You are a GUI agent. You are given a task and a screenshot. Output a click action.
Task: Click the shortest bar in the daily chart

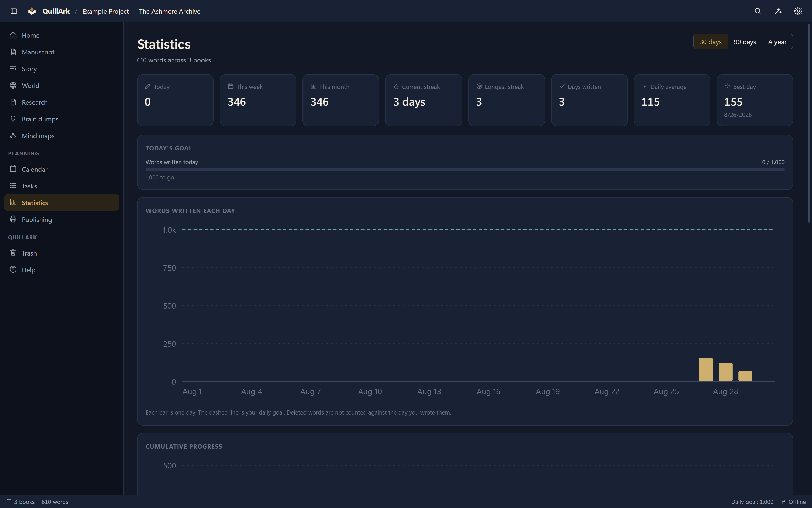(745, 376)
